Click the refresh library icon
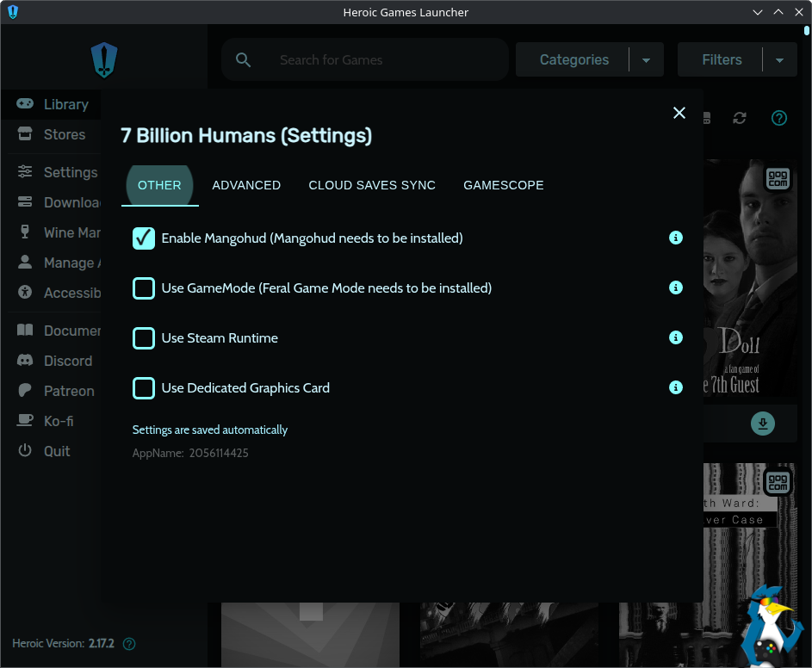This screenshot has height=668, width=812. tap(740, 118)
